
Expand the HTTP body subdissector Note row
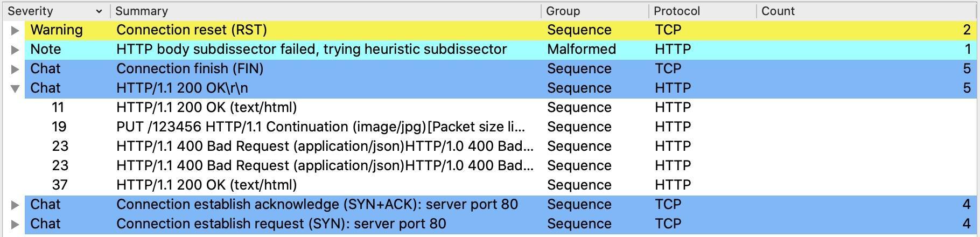[15, 50]
